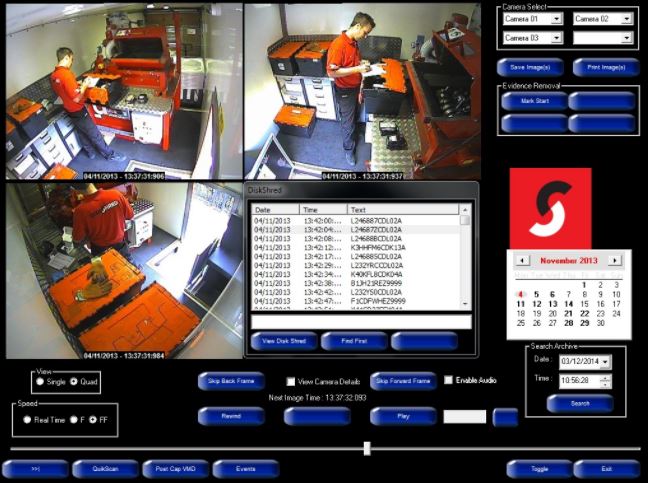Click the DiskShred list scrollbar thumb
Image resolution: width=648 pixels, height=483 pixels.
[465, 220]
